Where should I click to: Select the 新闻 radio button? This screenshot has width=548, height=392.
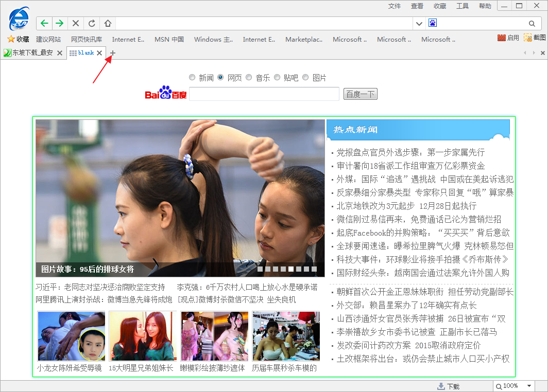192,77
